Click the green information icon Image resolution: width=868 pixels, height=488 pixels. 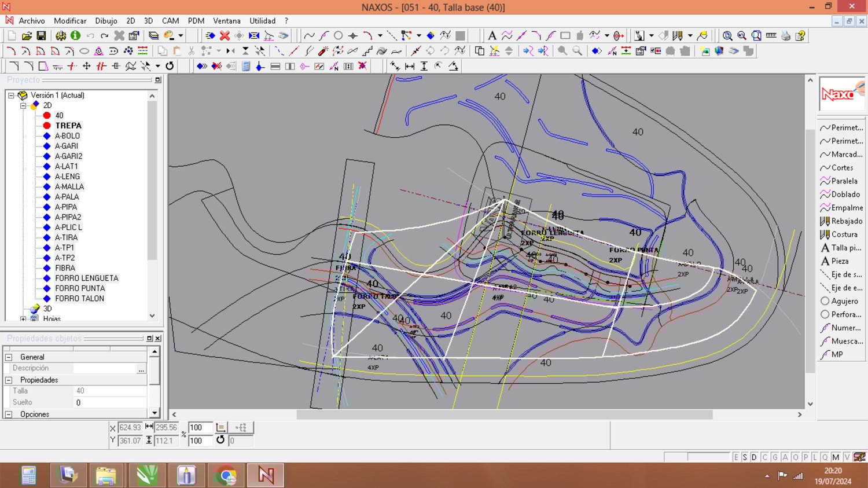pos(75,35)
